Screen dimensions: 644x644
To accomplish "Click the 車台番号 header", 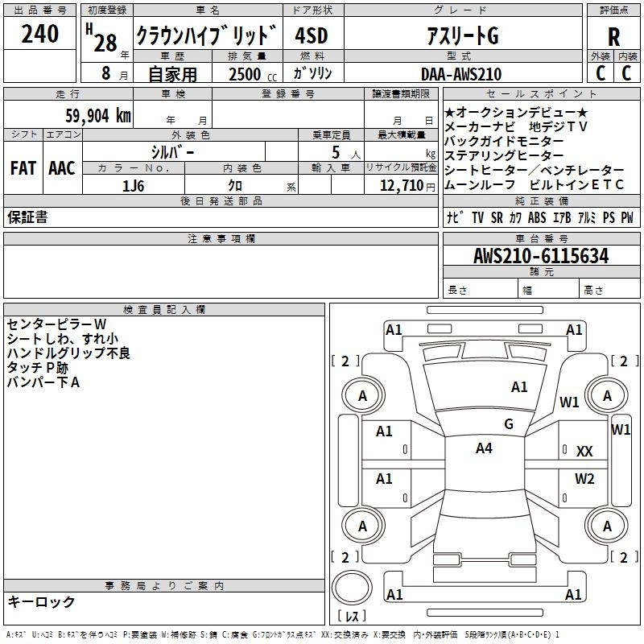I will click(542, 238).
